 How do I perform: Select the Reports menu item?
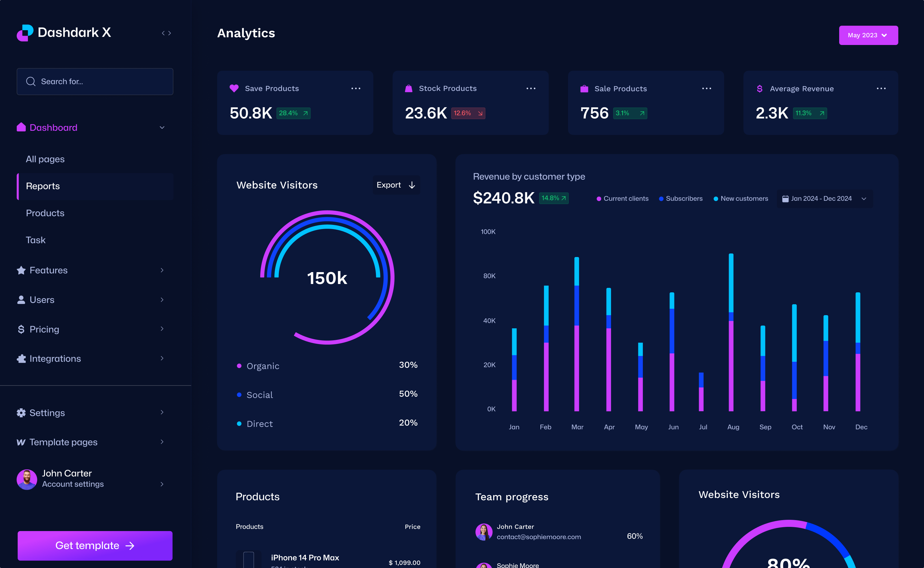(42, 185)
